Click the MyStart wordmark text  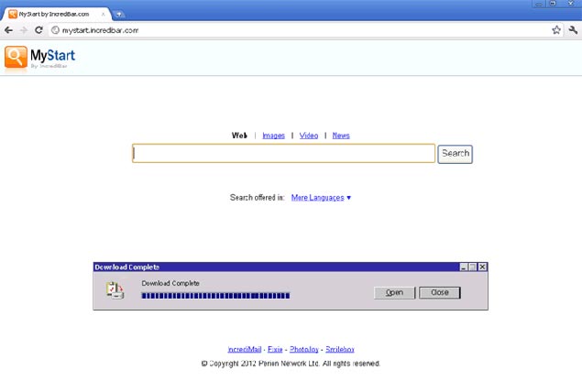coord(53,56)
